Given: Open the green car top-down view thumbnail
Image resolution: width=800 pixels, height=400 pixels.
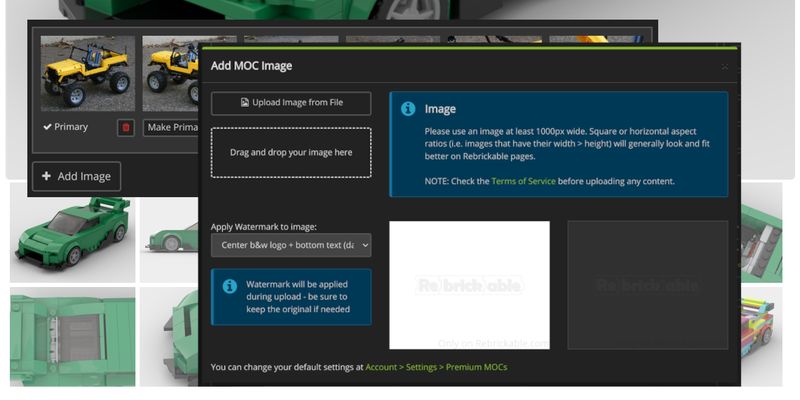Looking at the screenshot, I should pos(72,336).
